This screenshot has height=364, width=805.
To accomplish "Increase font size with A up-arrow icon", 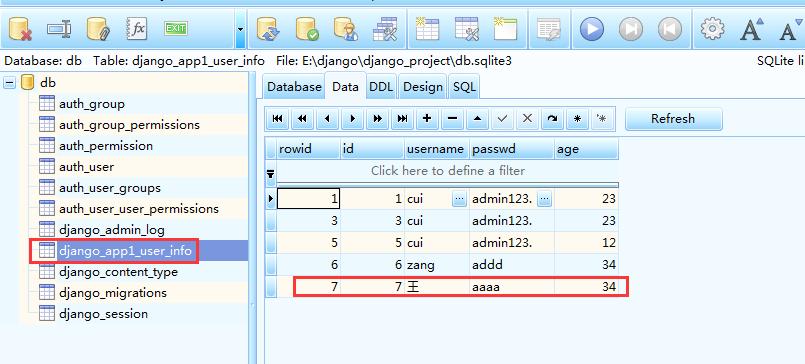I will pyautogui.click(x=752, y=29).
